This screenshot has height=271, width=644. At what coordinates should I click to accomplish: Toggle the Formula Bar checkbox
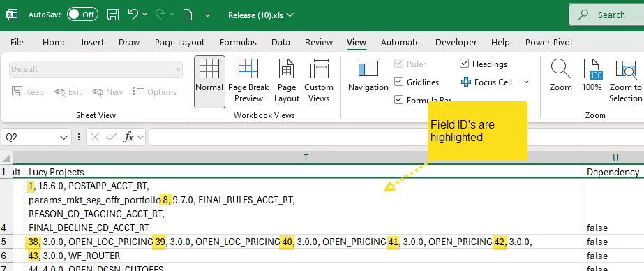398,100
